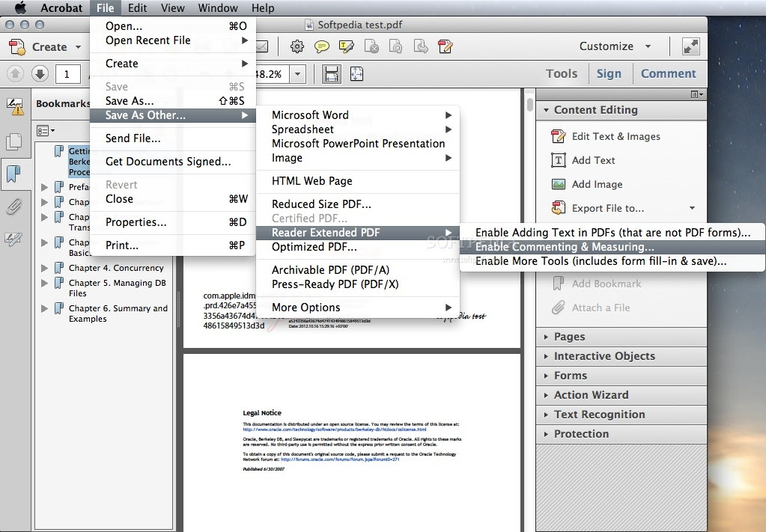Click the Add Image picture icon
Viewport: 766px width, 532px height.
pyautogui.click(x=558, y=184)
